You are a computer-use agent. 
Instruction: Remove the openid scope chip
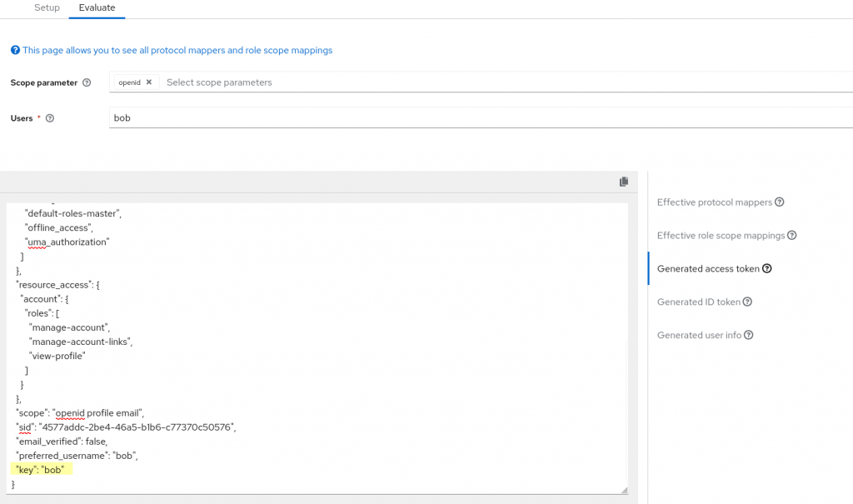(x=149, y=82)
